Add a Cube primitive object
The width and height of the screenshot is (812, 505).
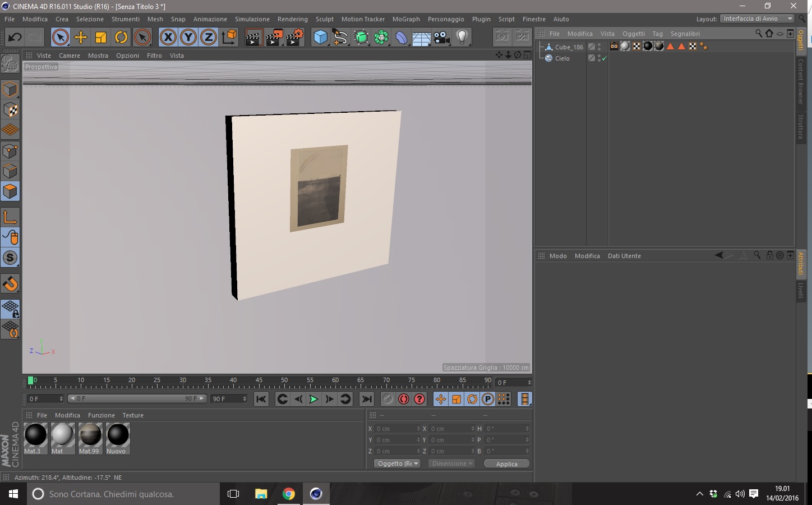click(320, 38)
